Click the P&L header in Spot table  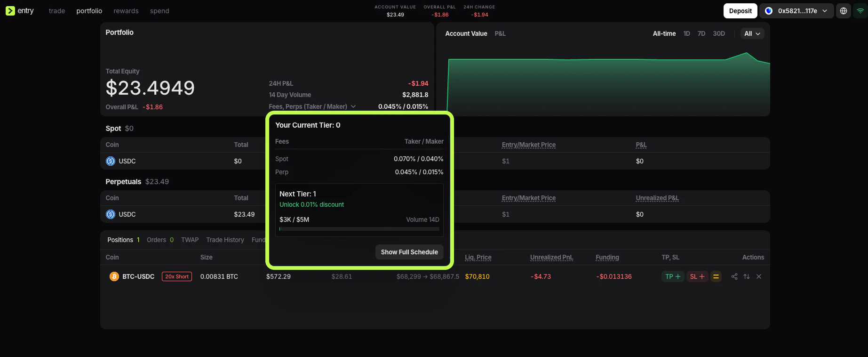point(641,145)
